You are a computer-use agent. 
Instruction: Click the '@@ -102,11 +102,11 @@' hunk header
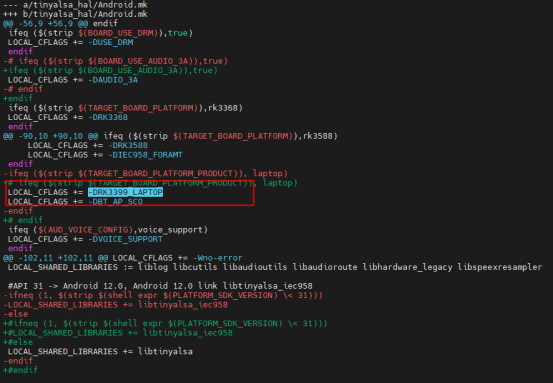123,258
